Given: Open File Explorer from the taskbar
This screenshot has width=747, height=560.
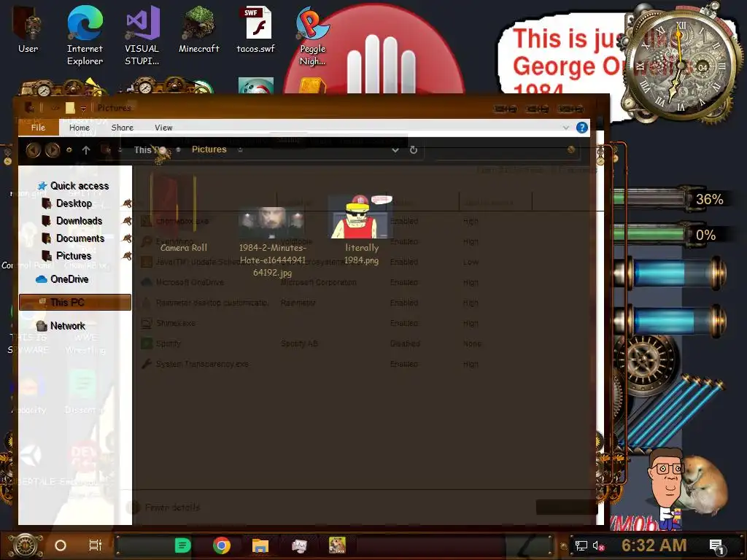Looking at the screenshot, I should (260, 545).
